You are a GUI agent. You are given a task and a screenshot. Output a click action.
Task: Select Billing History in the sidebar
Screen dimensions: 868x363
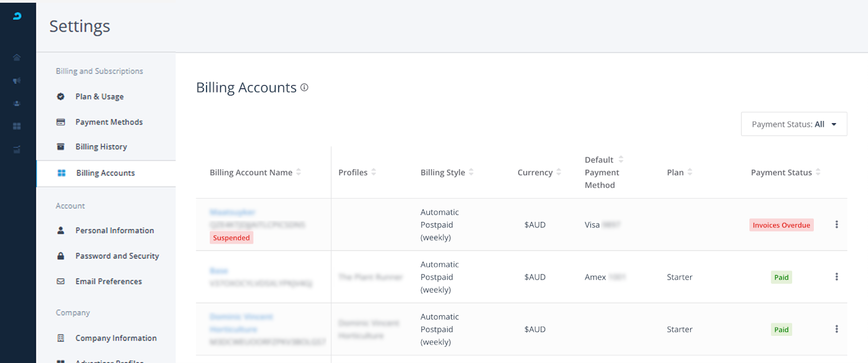101,147
